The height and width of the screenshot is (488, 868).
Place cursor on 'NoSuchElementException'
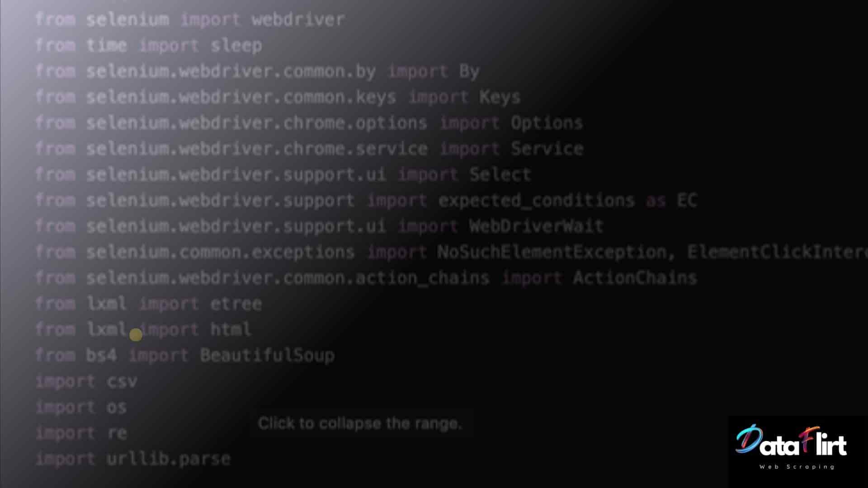tap(552, 252)
